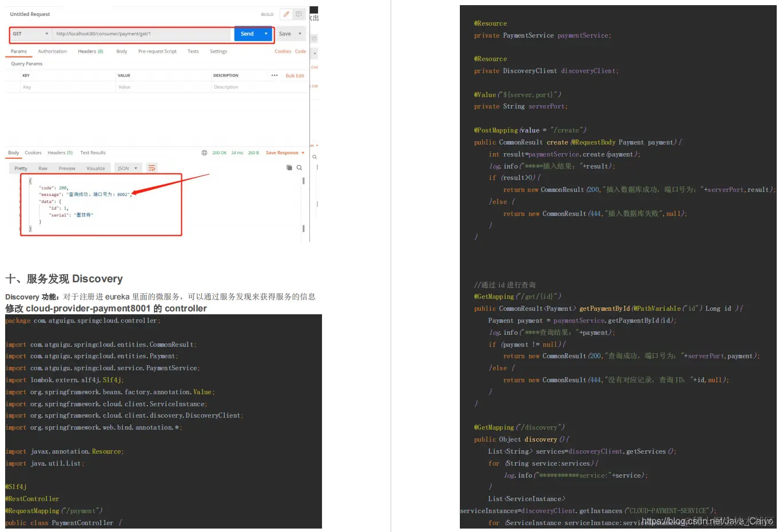779x532 pixels.
Task: Select the Params tab
Action: point(19,51)
